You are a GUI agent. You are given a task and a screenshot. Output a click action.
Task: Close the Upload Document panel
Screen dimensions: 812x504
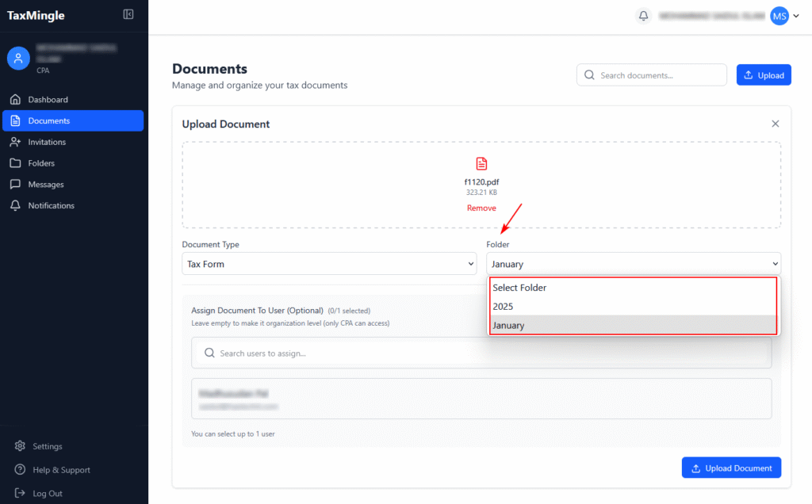(776, 124)
